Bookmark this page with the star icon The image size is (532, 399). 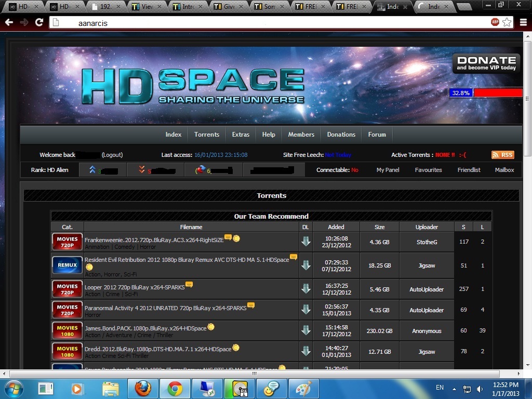(x=507, y=22)
